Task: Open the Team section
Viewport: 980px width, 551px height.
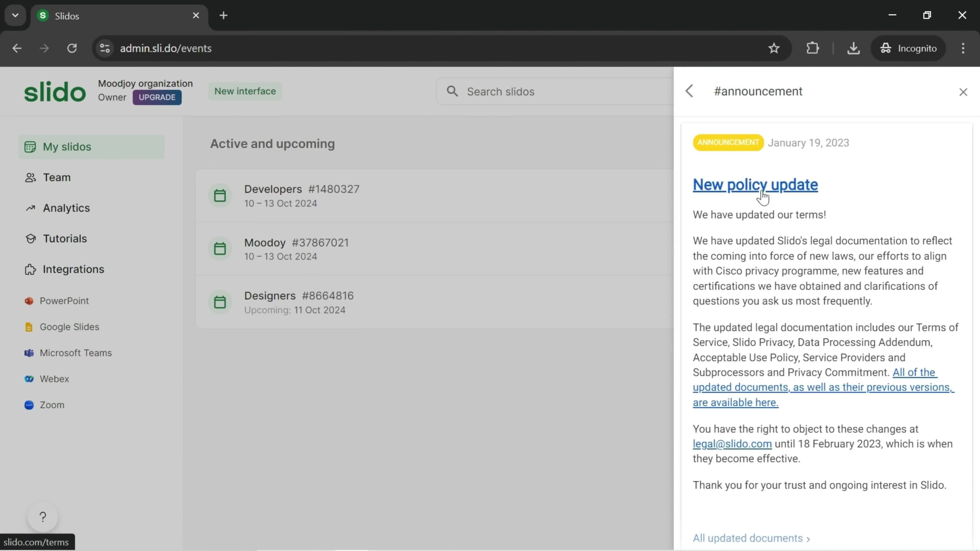Action: pyautogui.click(x=56, y=178)
